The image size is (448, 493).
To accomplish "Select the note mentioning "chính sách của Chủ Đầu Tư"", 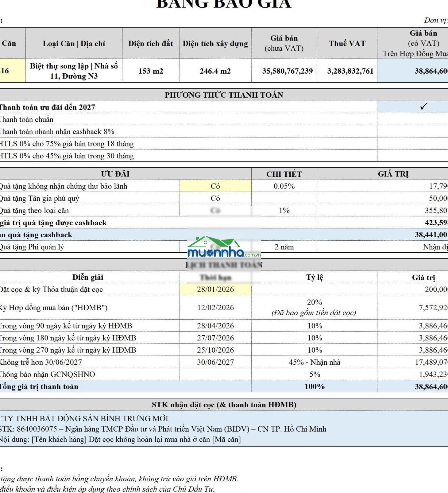I will click(x=107, y=489).
